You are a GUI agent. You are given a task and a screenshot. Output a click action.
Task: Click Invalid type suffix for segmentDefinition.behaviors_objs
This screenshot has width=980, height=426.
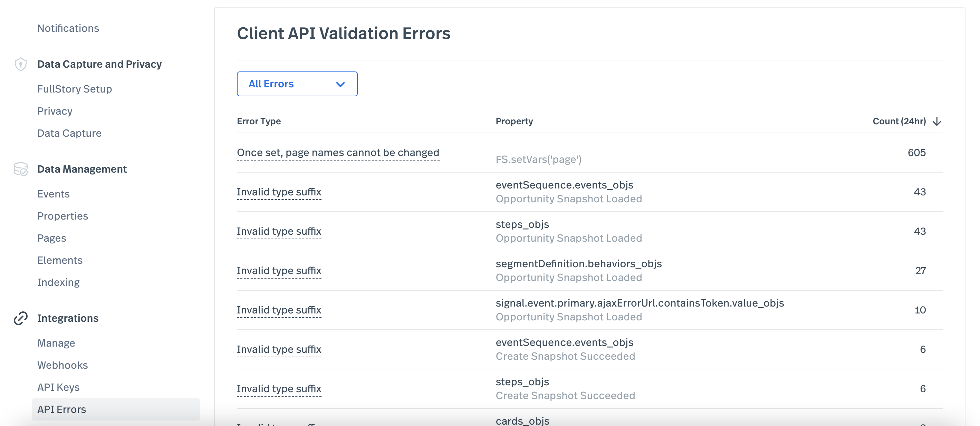[x=279, y=271]
